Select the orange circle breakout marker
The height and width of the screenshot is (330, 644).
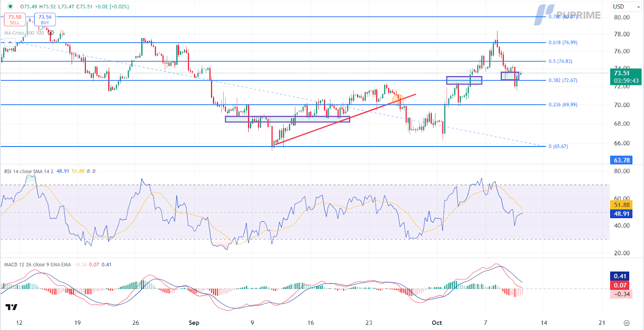(398, 100)
